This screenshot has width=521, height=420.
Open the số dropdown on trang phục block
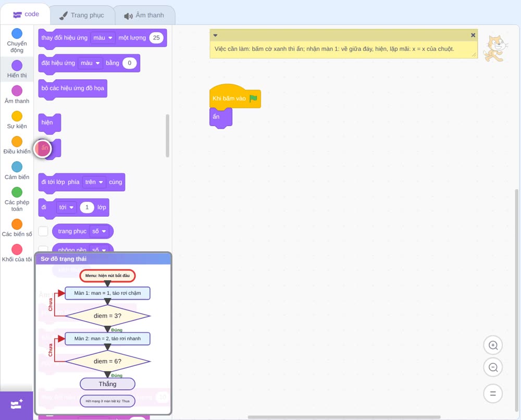tap(99, 231)
